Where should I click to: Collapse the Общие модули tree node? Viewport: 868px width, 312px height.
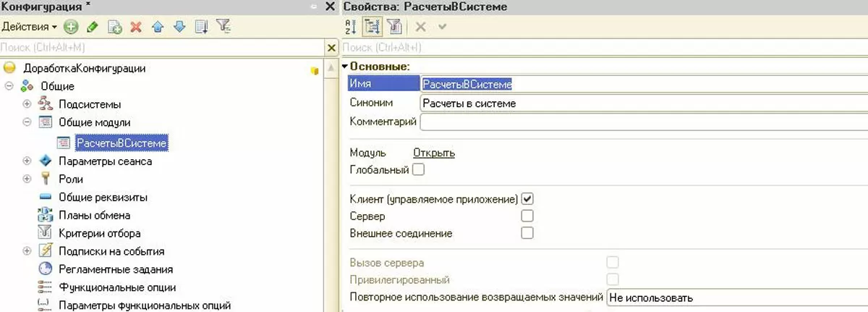27,122
